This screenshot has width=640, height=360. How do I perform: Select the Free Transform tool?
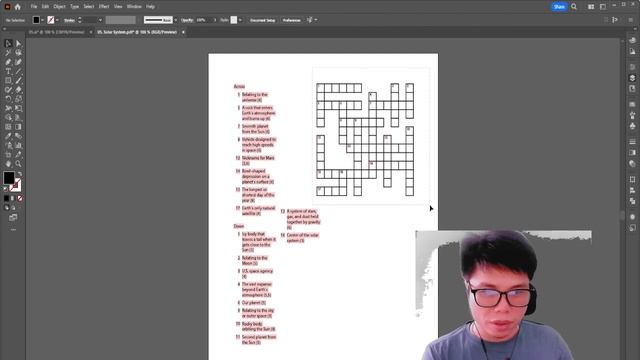pyautogui.click(x=18, y=108)
